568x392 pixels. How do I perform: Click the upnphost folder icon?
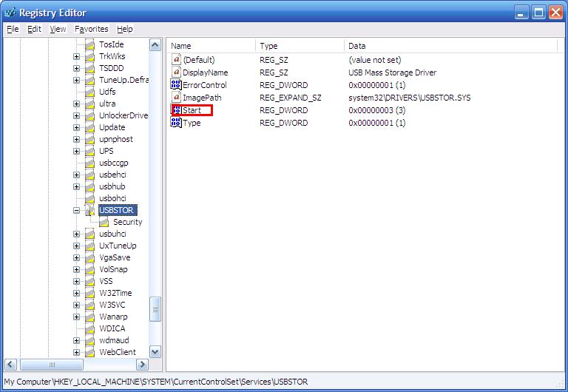[x=89, y=140]
